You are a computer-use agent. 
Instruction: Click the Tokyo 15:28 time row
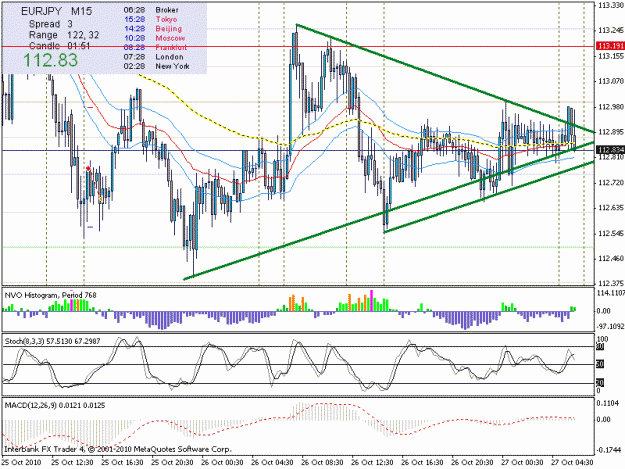[150, 19]
